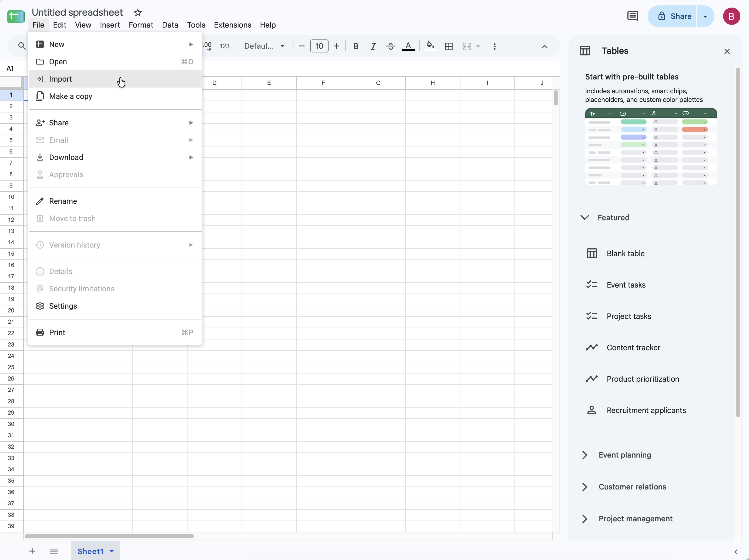
Task: Select Recruitment applicants template
Action: point(646,410)
